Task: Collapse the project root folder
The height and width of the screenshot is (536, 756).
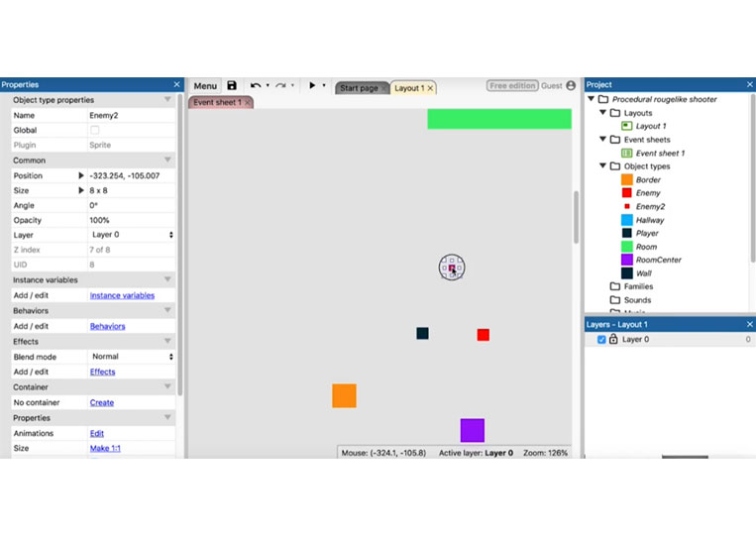Action: 592,99
